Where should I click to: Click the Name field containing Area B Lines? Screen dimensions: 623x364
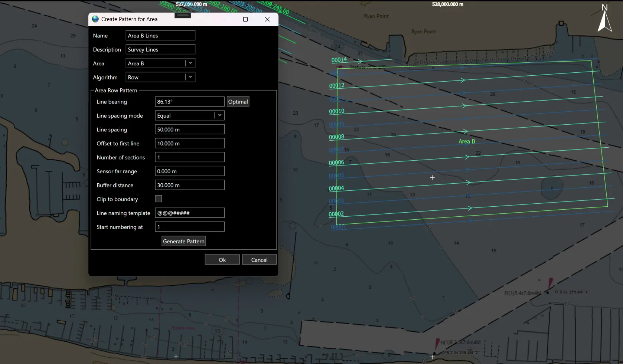[160, 36]
